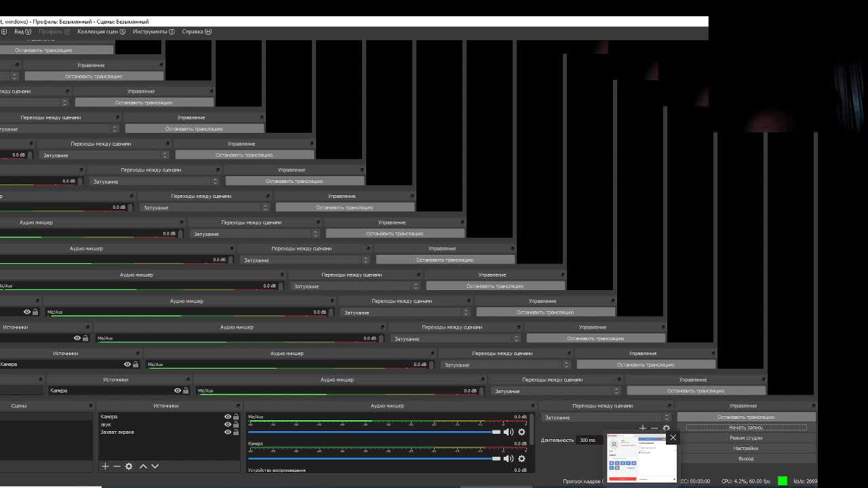Lock the Захват экрана source
Viewport: 868px width, 488px height.
(x=236, y=432)
